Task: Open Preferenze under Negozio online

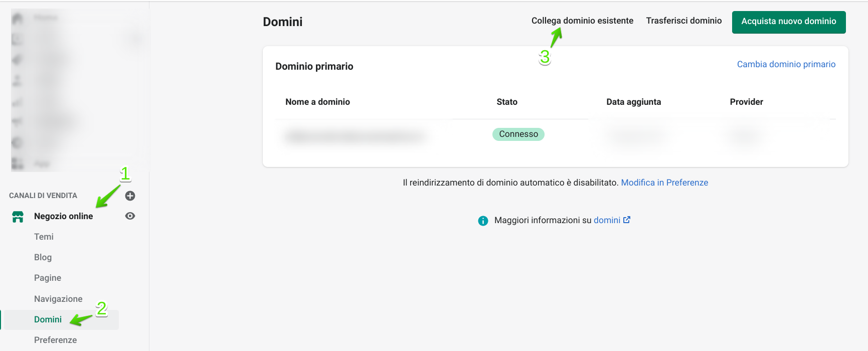Action: [55, 340]
